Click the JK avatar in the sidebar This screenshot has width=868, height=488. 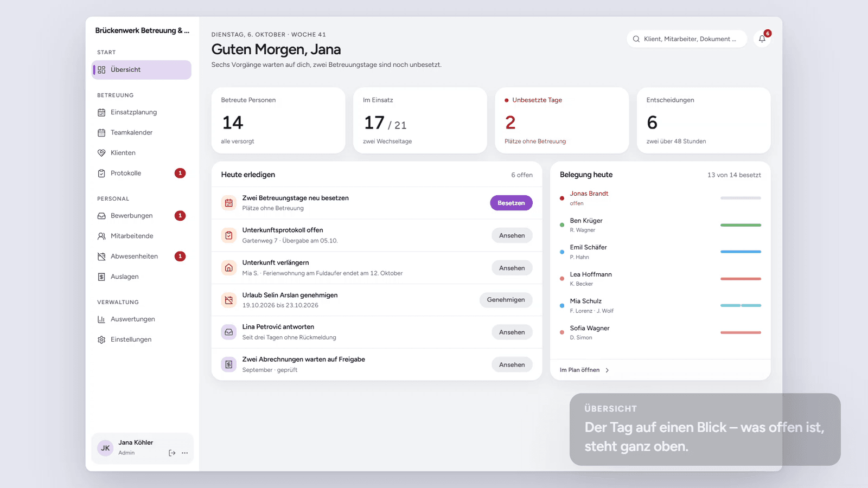point(105,448)
